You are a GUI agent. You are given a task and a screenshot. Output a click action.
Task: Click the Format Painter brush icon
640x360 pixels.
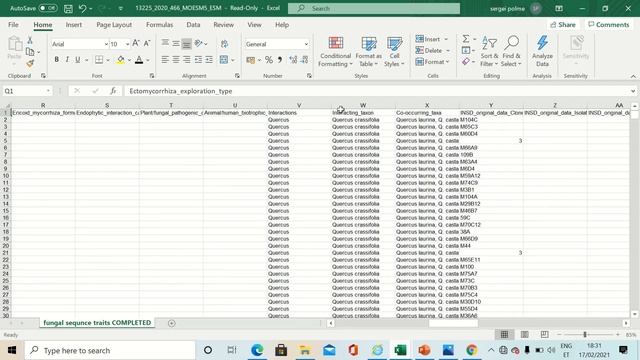point(30,63)
